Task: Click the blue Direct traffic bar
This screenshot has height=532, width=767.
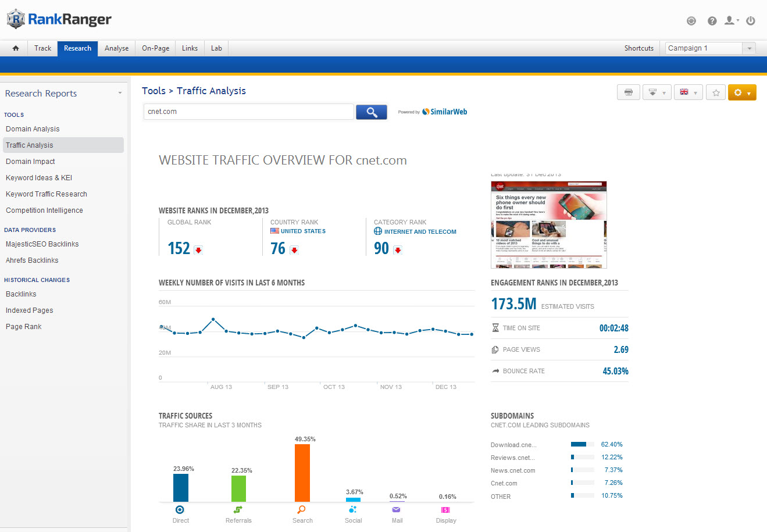Action: [x=181, y=488]
